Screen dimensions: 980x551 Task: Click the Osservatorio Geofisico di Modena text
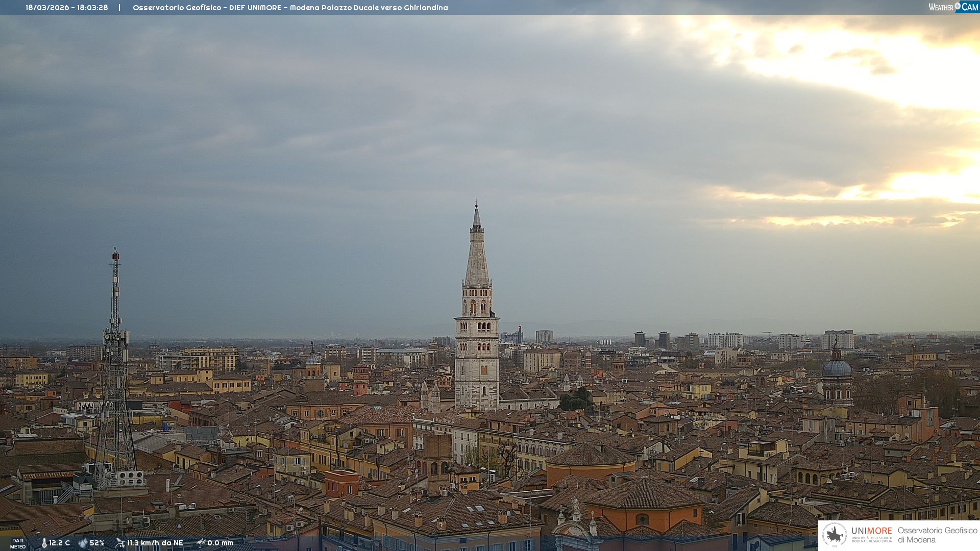937,535
